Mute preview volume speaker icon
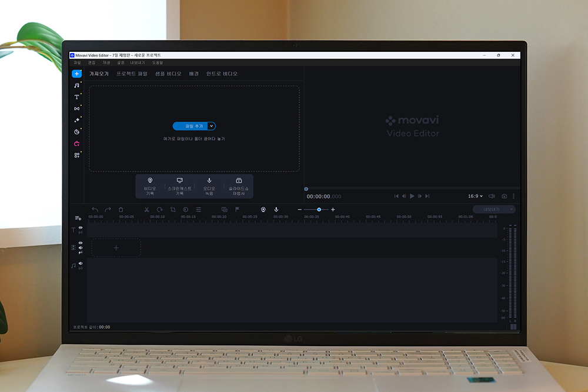This screenshot has height=392, width=588. [492, 196]
